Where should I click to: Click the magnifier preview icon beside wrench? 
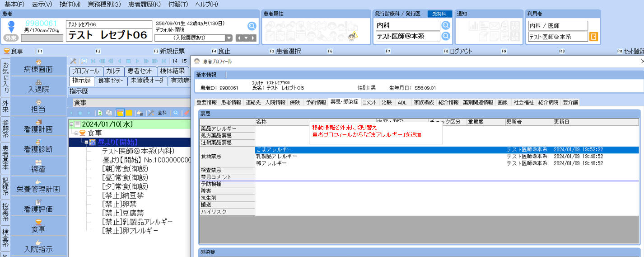(84, 61)
